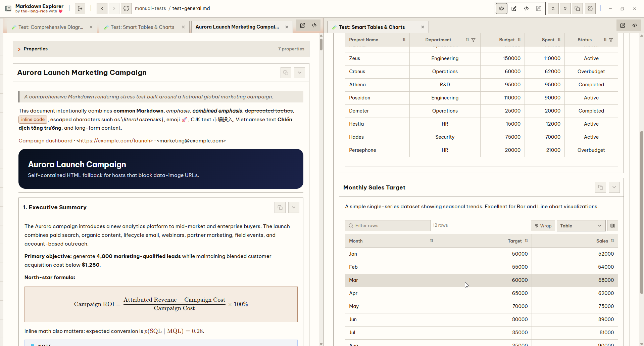The width and height of the screenshot is (644, 346).
Task: Click the Filter rows input field
Action: [388, 226]
